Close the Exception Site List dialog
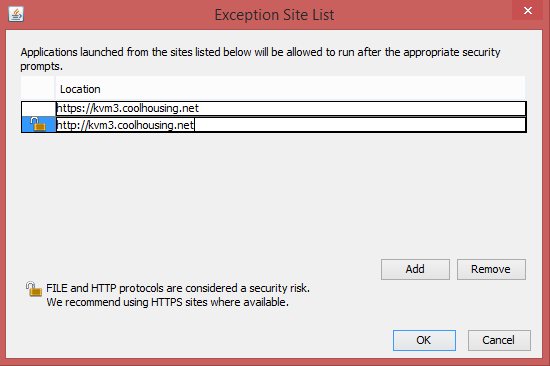 pyautogui.click(x=528, y=11)
